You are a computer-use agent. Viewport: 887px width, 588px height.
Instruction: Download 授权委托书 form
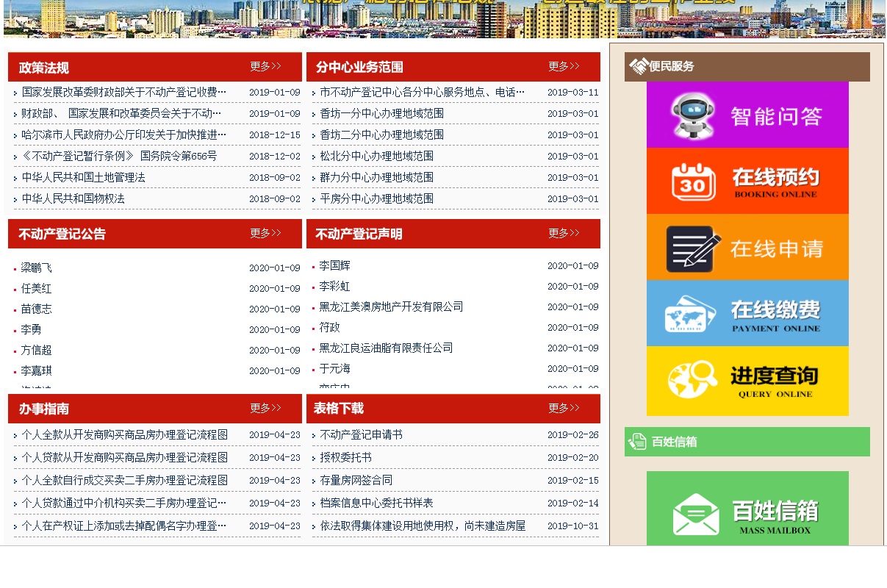tap(346, 458)
